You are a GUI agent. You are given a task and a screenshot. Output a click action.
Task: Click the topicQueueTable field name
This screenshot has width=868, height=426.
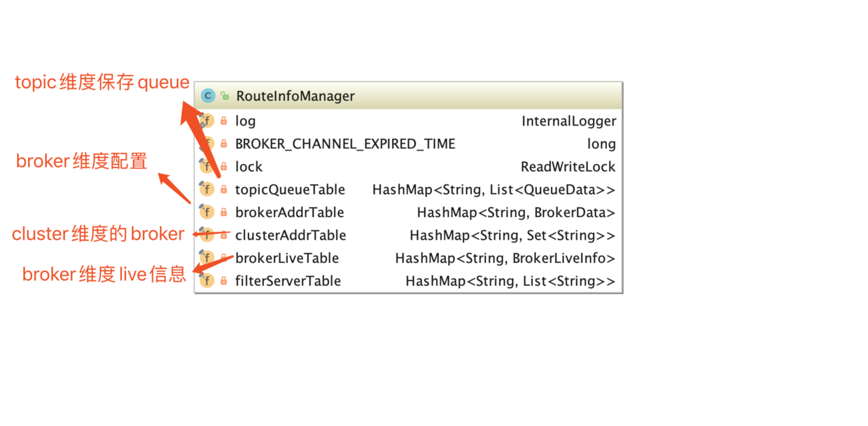[x=290, y=189]
